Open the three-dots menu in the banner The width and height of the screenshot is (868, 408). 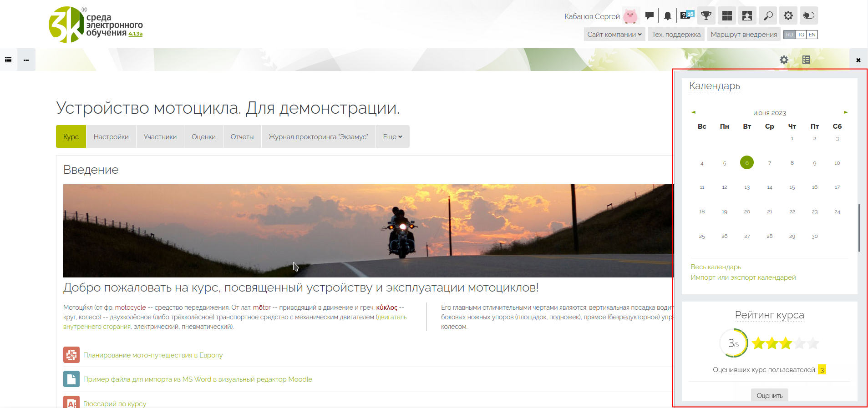click(26, 60)
